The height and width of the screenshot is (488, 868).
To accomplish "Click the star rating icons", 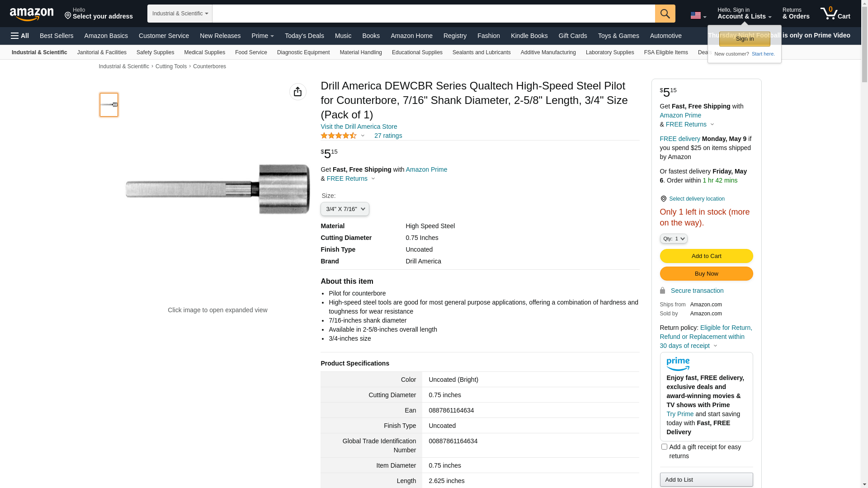I will pos(339,136).
